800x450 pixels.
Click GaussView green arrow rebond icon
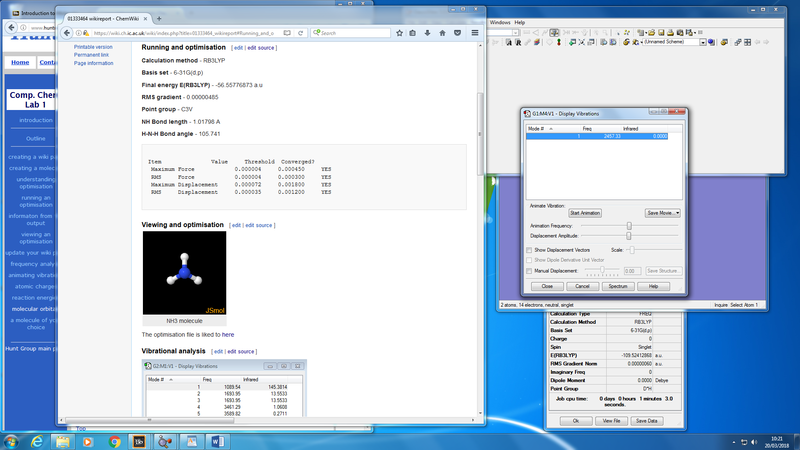(x=572, y=42)
